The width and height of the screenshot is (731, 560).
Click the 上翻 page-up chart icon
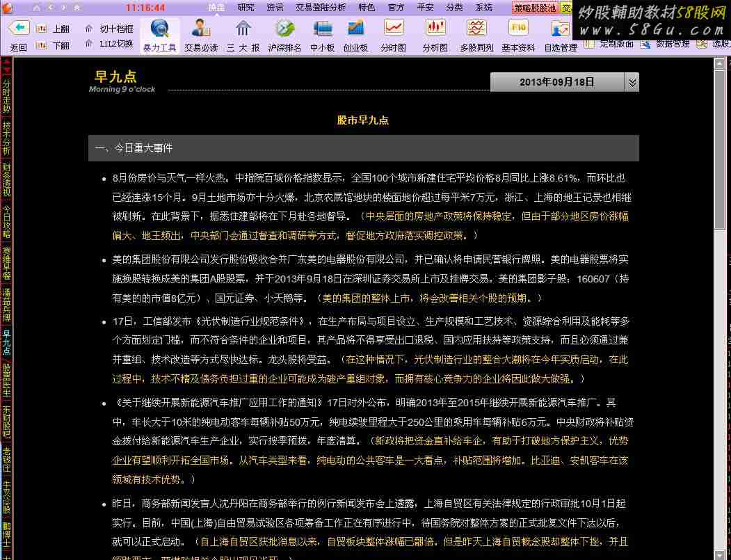(x=41, y=29)
